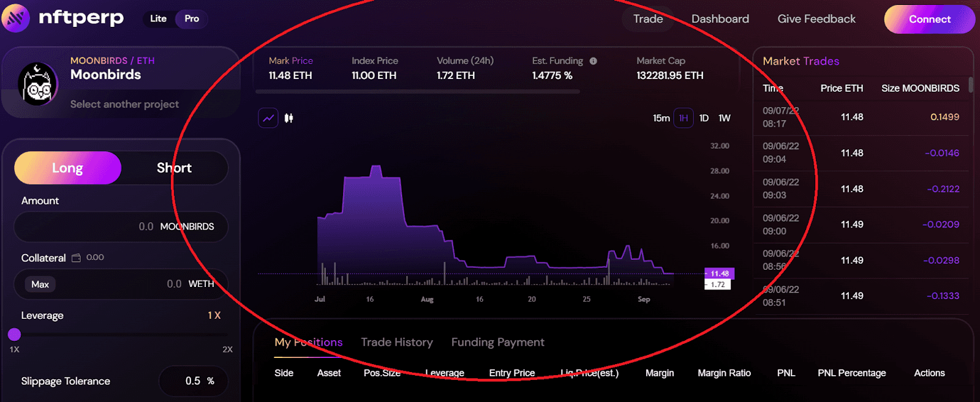This screenshot has height=402, width=980.
Task: Click Est. Funding value 1.4775 %
Action: coord(552,75)
